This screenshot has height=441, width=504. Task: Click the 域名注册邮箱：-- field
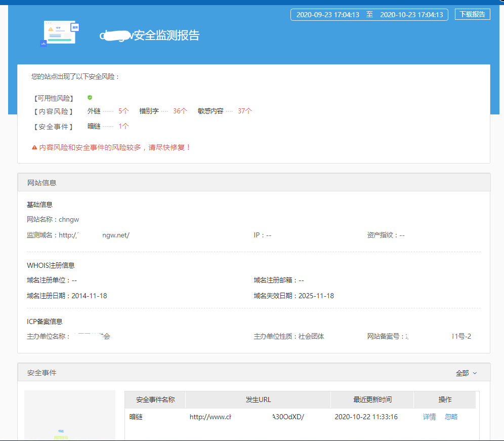(279, 280)
